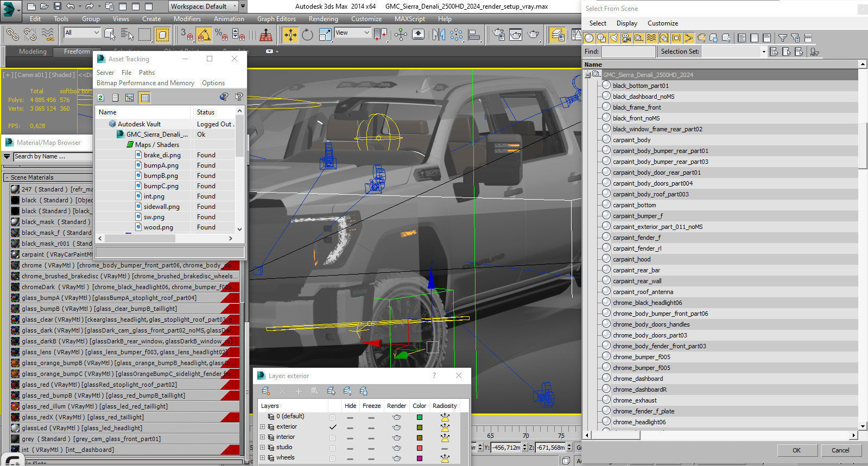The height and width of the screenshot is (466, 868).
Task: Open the View reference coordinate dropdown
Action: (x=352, y=33)
